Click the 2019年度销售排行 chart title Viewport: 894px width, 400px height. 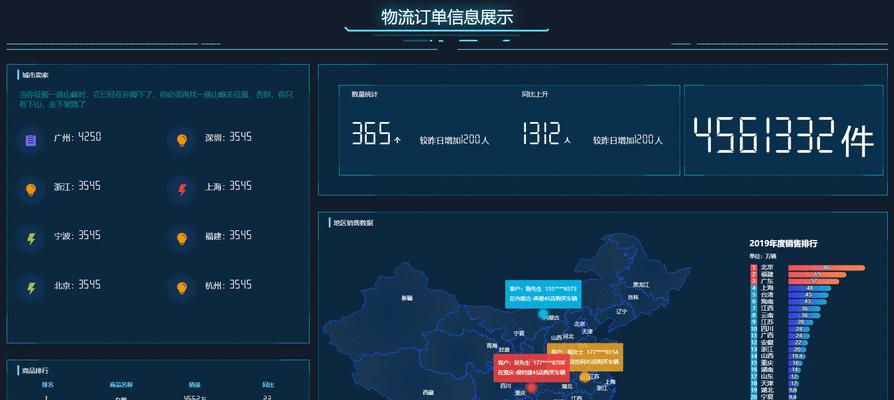[x=783, y=243]
